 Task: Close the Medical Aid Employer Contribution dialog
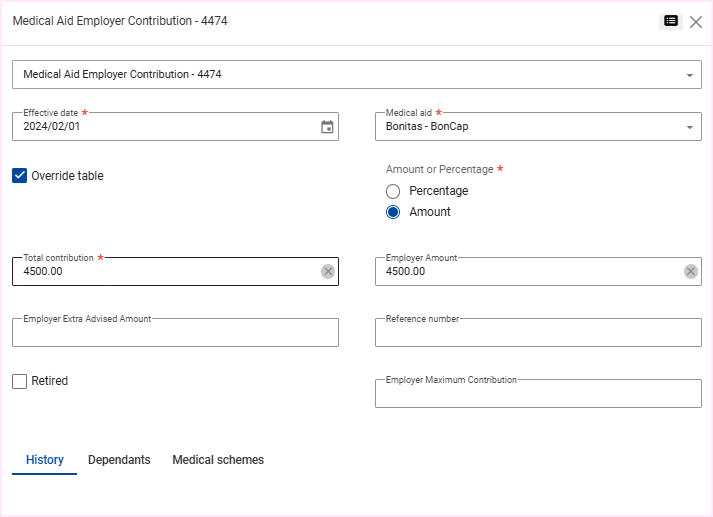pos(696,21)
